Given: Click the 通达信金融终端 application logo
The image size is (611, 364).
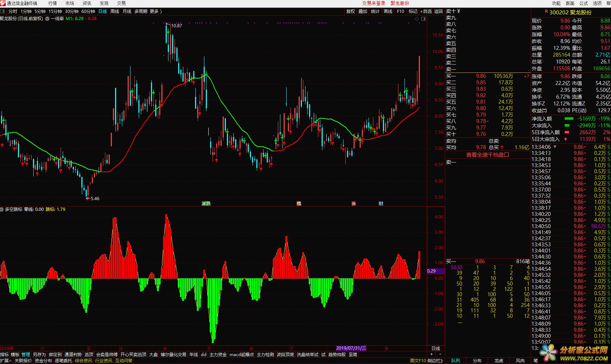Looking at the screenshot, I should pos(3,3).
